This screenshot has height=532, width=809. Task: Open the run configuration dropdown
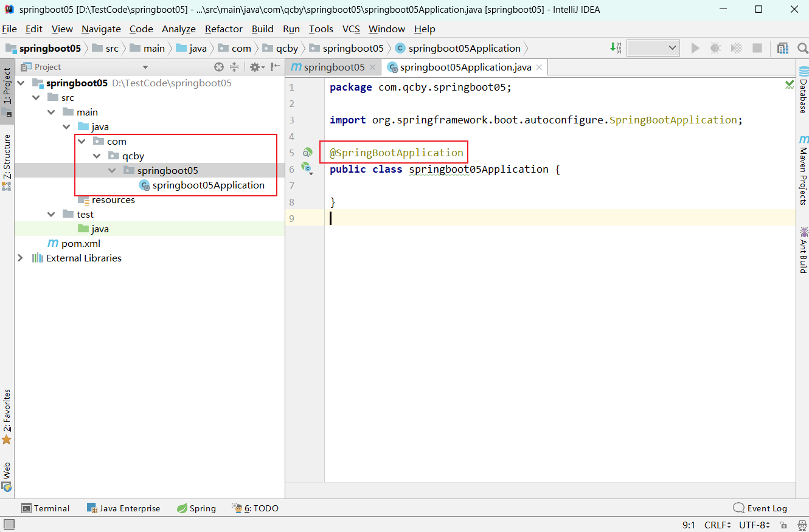653,48
